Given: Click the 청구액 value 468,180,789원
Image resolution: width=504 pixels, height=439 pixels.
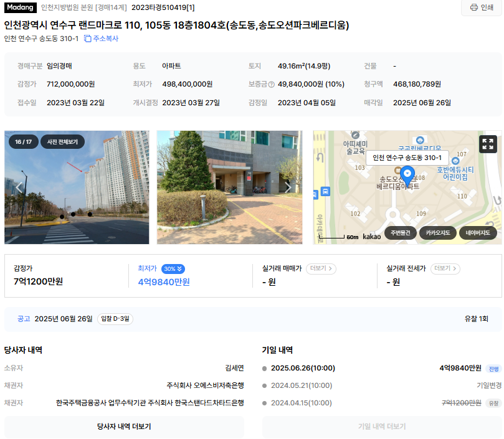Looking at the screenshot, I should click(417, 84).
